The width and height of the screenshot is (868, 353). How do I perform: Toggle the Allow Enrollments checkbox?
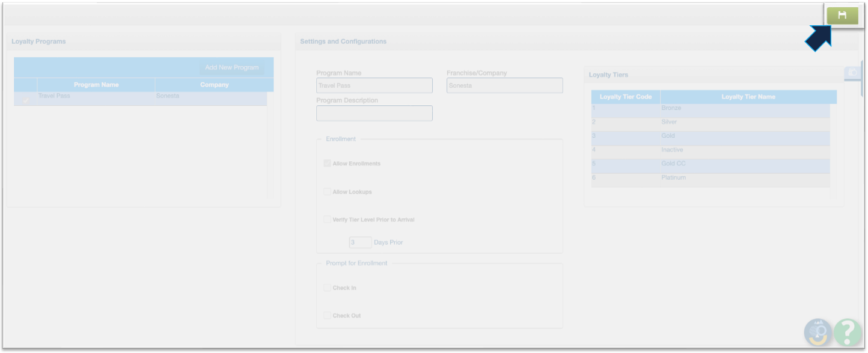coord(328,164)
